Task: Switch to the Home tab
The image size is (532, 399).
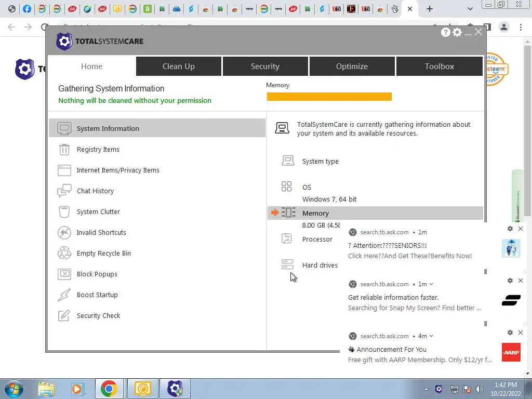Action: click(x=91, y=66)
